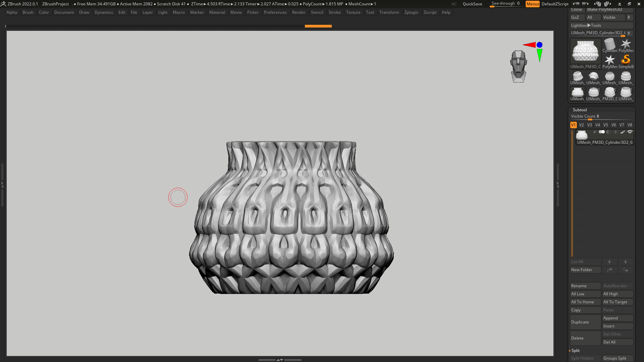Open the Brush menu

28,12
